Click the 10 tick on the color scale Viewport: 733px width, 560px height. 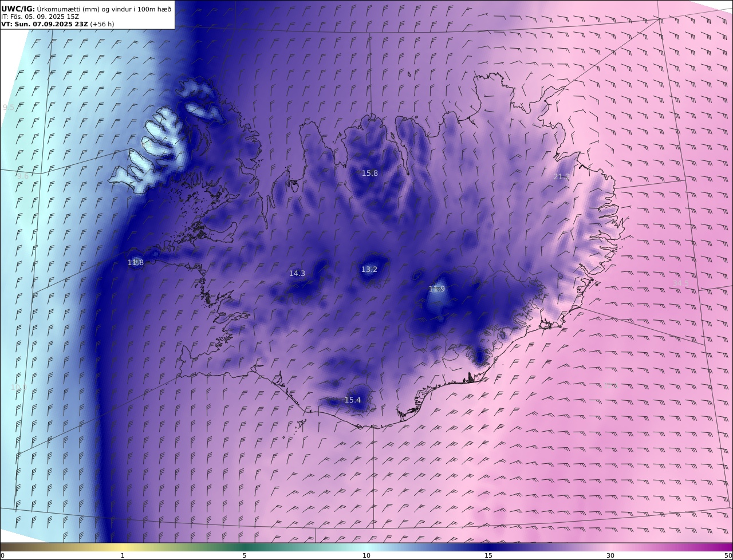(366, 555)
